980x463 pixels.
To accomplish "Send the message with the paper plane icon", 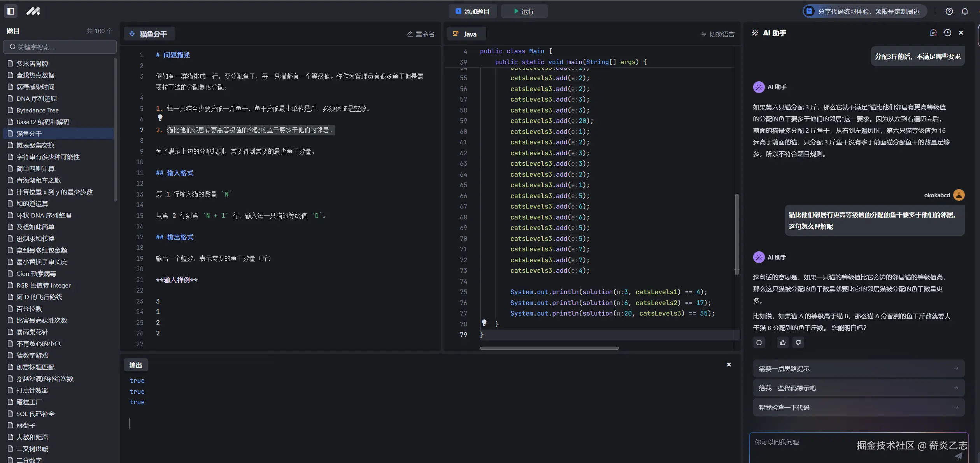I will click(x=958, y=456).
